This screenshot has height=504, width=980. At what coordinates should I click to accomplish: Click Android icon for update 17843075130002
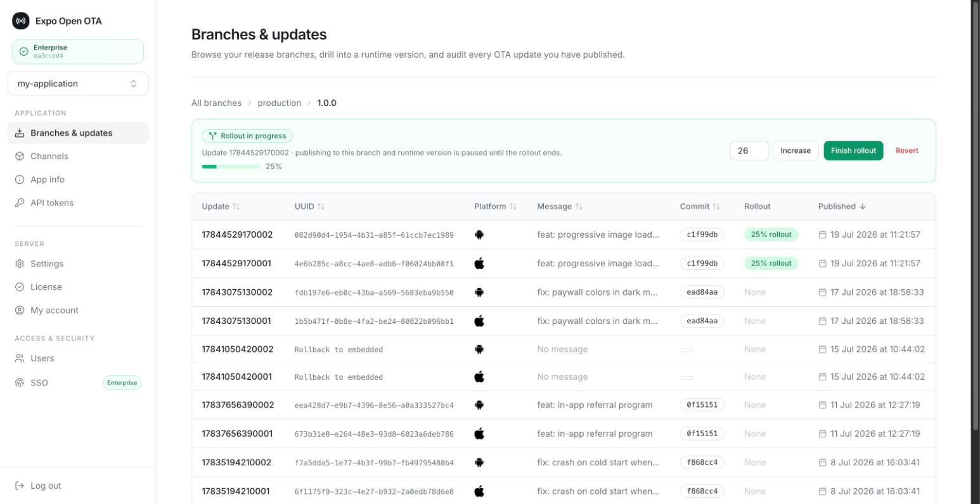479,292
